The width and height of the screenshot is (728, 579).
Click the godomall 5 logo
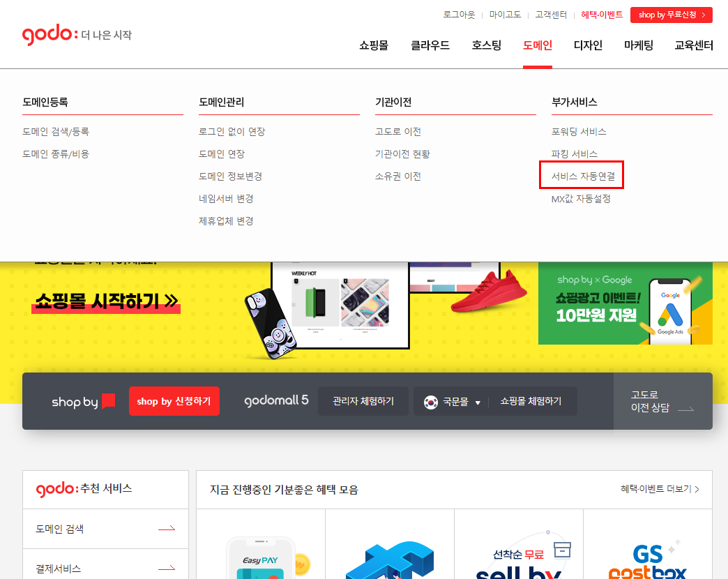coord(276,400)
